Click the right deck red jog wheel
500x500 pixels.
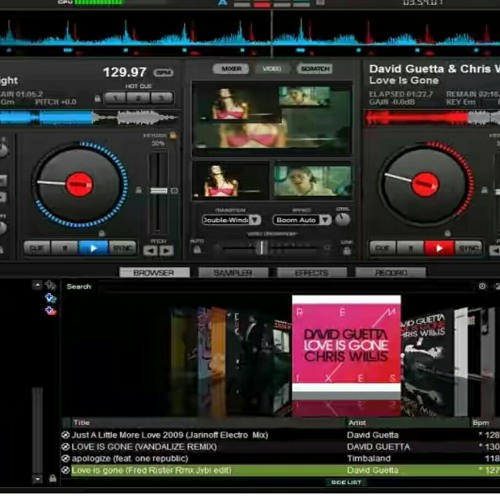(x=426, y=184)
